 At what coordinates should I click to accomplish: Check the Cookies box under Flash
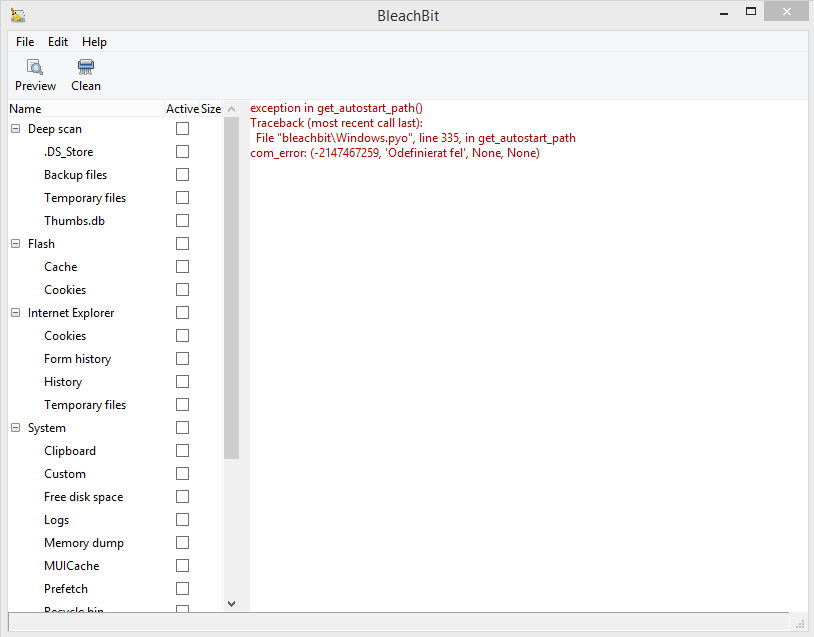[x=182, y=289]
